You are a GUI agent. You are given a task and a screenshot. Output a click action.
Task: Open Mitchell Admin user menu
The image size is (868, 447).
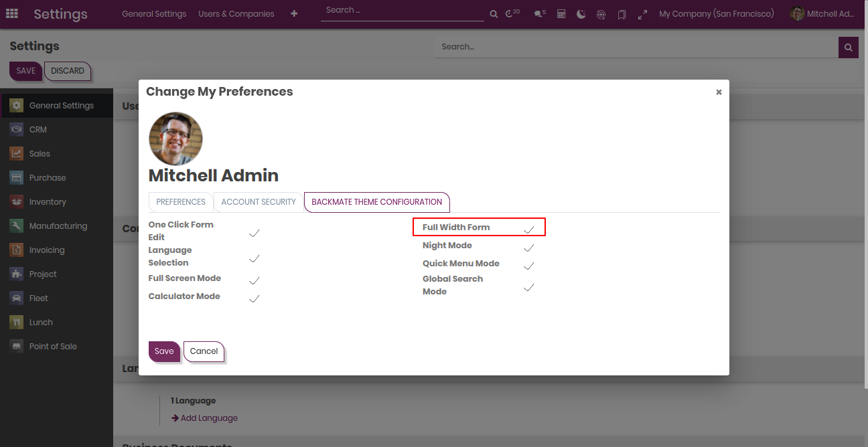[822, 14]
